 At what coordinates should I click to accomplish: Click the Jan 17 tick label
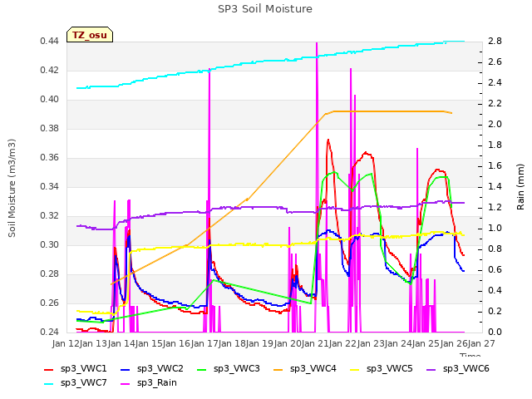[204, 343]
